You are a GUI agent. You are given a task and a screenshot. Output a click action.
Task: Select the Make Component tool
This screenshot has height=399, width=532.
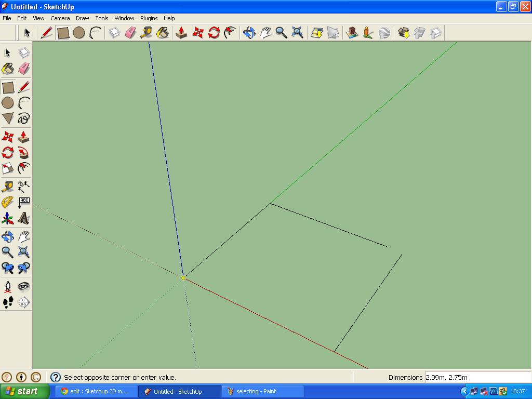click(x=23, y=52)
